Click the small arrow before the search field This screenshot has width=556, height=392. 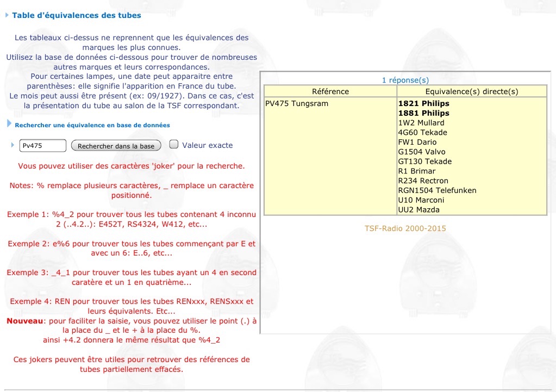[13, 145]
